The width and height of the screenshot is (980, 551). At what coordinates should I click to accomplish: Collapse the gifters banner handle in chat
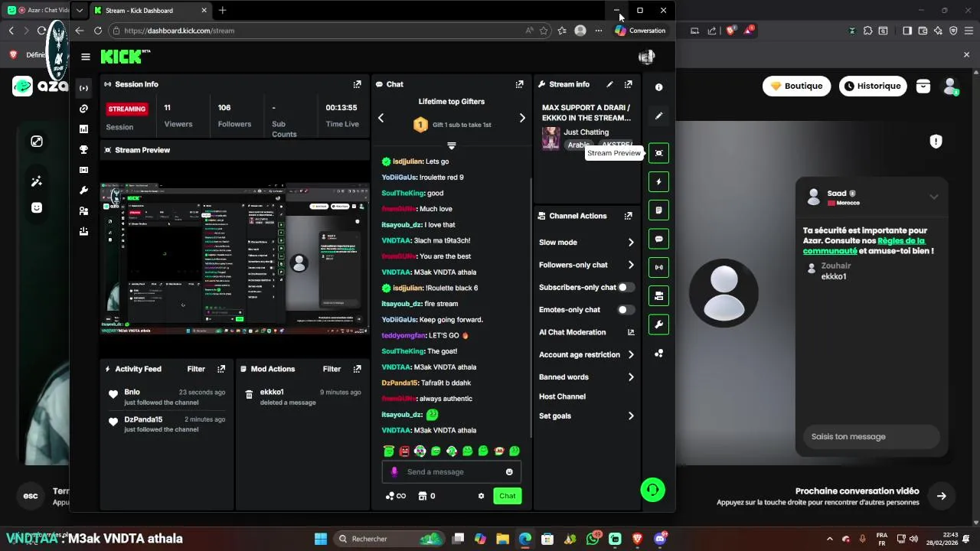click(x=452, y=145)
